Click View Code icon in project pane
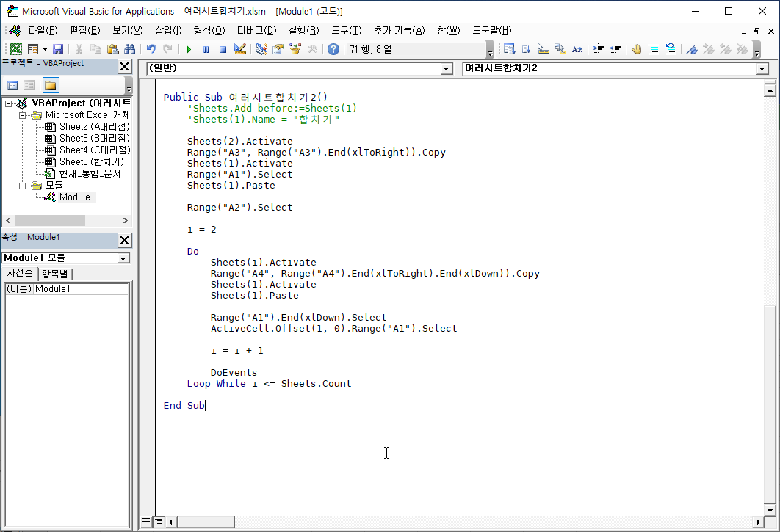Screen dimensions: 780x532 (x=12, y=85)
